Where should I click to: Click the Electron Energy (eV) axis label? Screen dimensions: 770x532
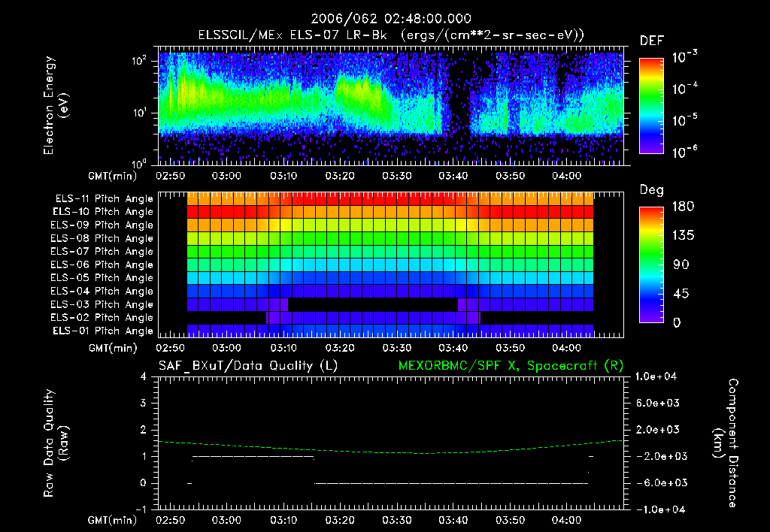pyautogui.click(x=56, y=105)
